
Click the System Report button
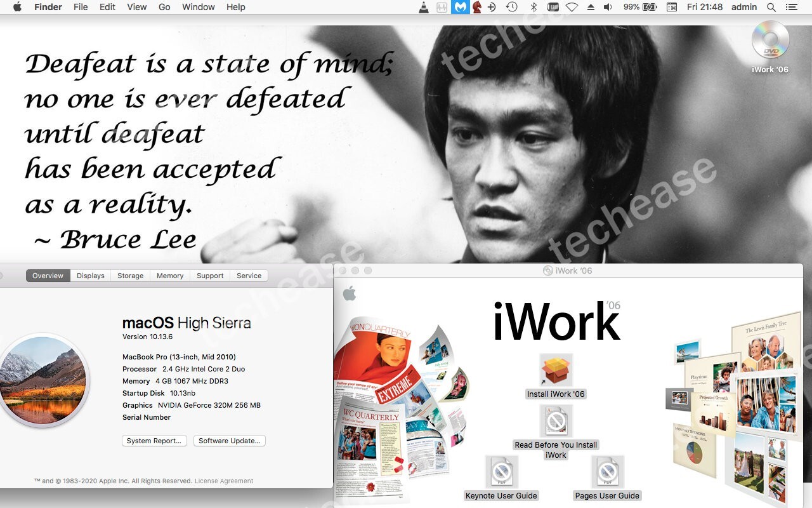[x=154, y=441]
